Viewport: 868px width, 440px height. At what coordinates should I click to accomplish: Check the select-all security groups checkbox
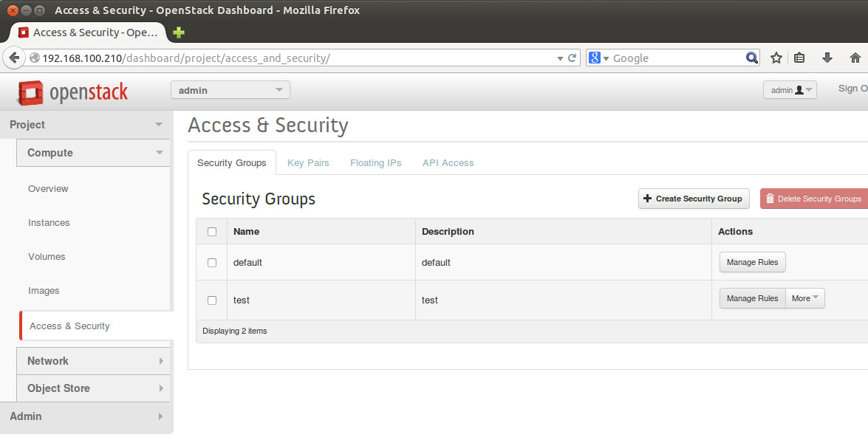click(x=211, y=231)
